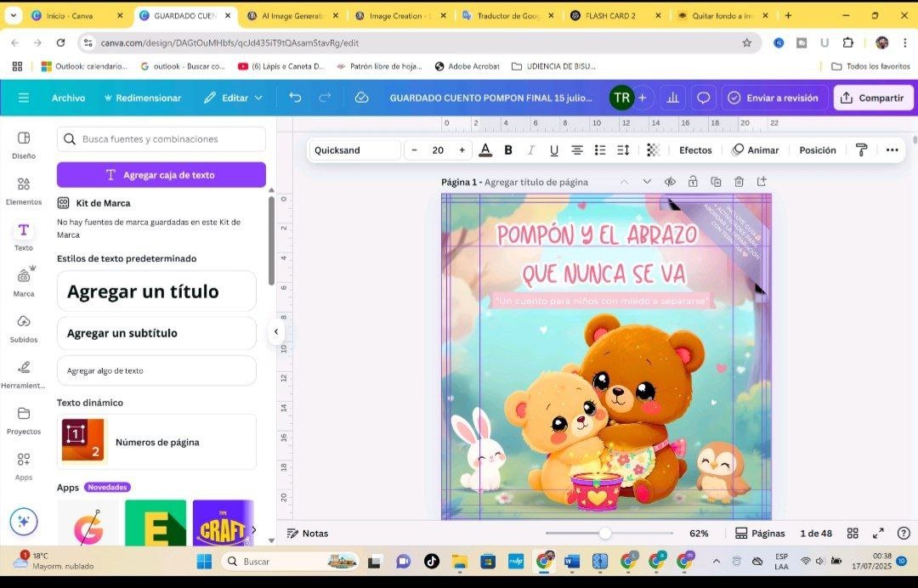Open the transparency settings icon

pyautogui.click(x=652, y=150)
